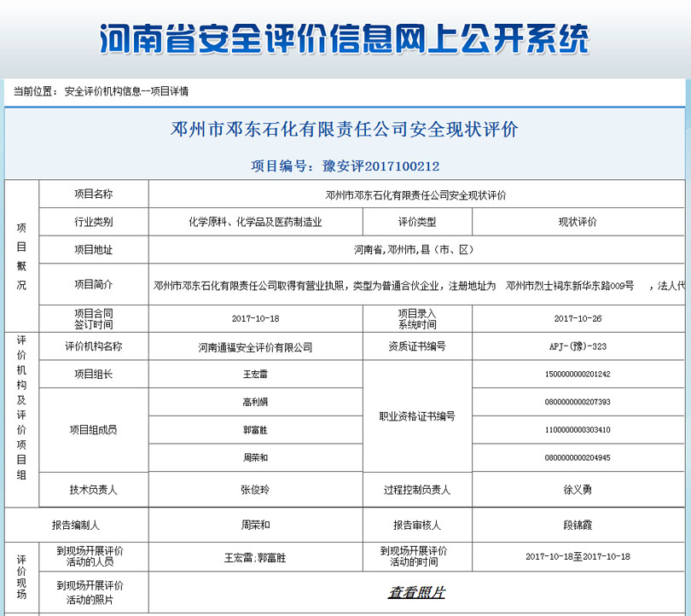Click the 项目简介 description text
Image resolution: width=691 pixels, height=616 pixels.
(x=419, y=286)
